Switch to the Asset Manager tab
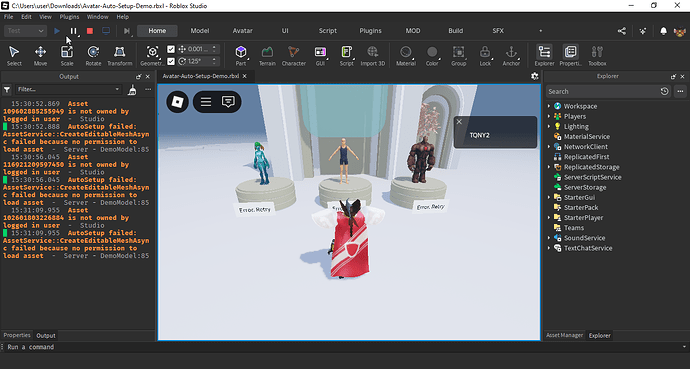 565,335
